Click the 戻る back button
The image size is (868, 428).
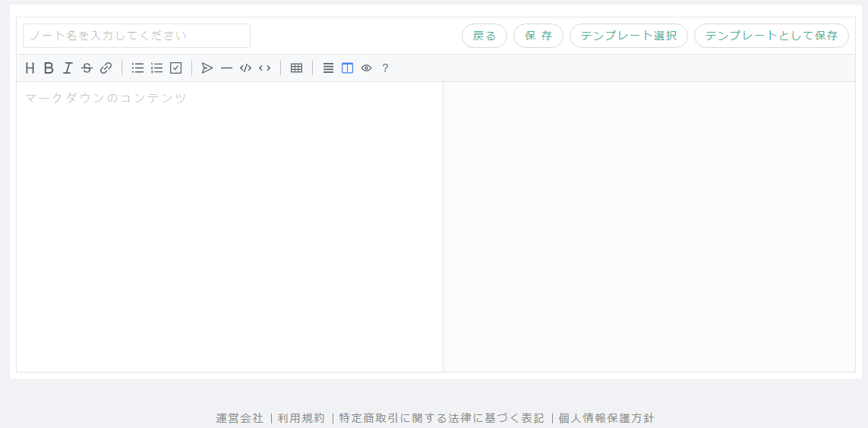pos(485,36)
